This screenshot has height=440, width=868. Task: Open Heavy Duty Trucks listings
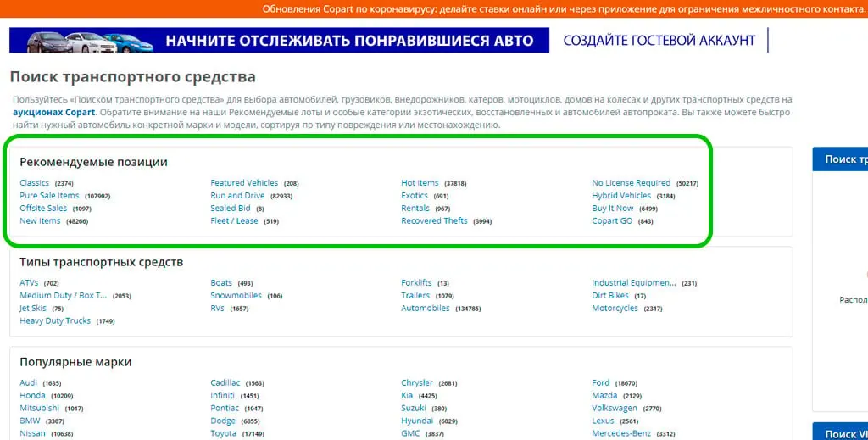pyautogui.click(x=55, y=321)
